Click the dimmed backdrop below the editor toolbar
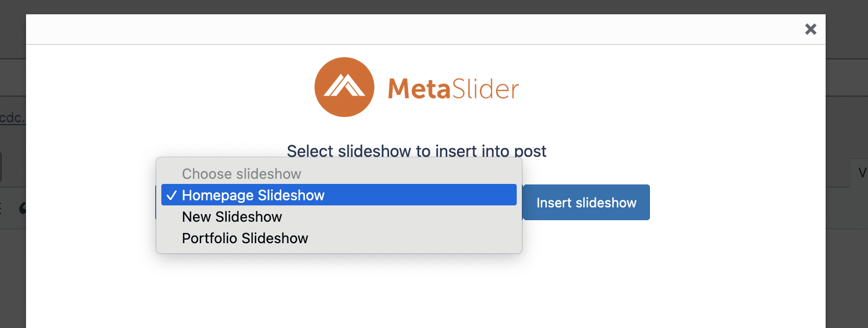Viewport: 868px width, 328px height. pos(13,276)
